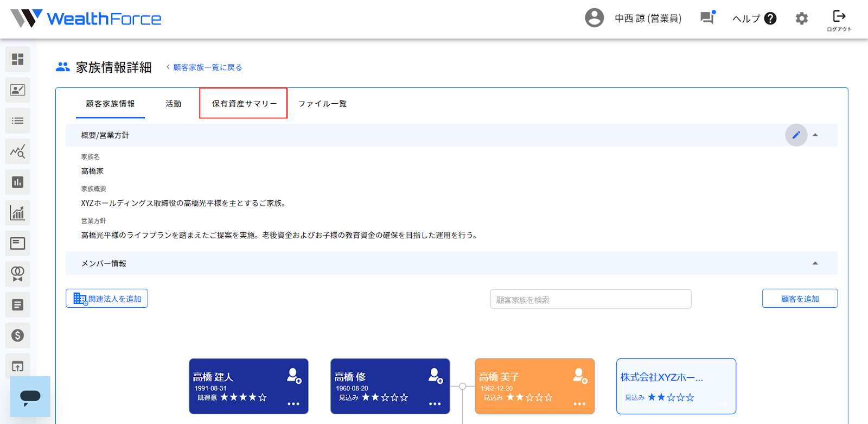Collapse the メンバー情報 section
The width and height of the screenshot is (868, 424).
(815, 263)
